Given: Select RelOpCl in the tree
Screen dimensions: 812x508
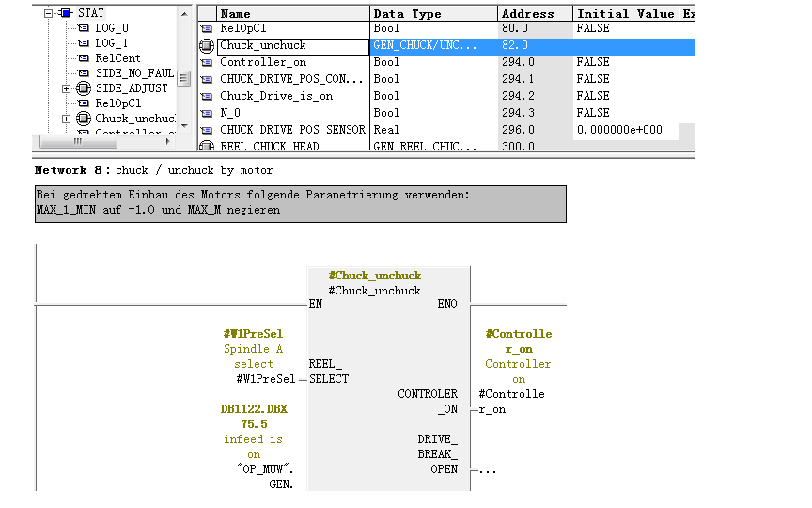Looking at the screenshot, I should point(117,103).
